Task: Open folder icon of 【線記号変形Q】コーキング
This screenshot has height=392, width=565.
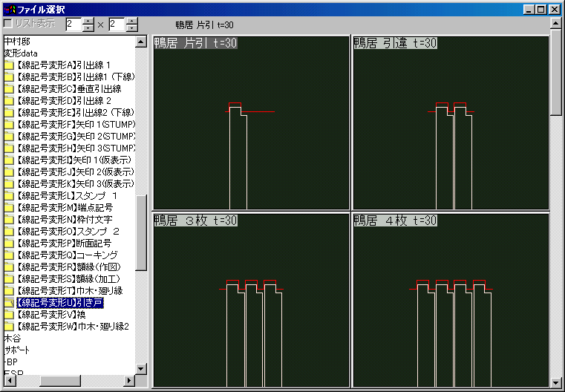Action: point(9,255)
